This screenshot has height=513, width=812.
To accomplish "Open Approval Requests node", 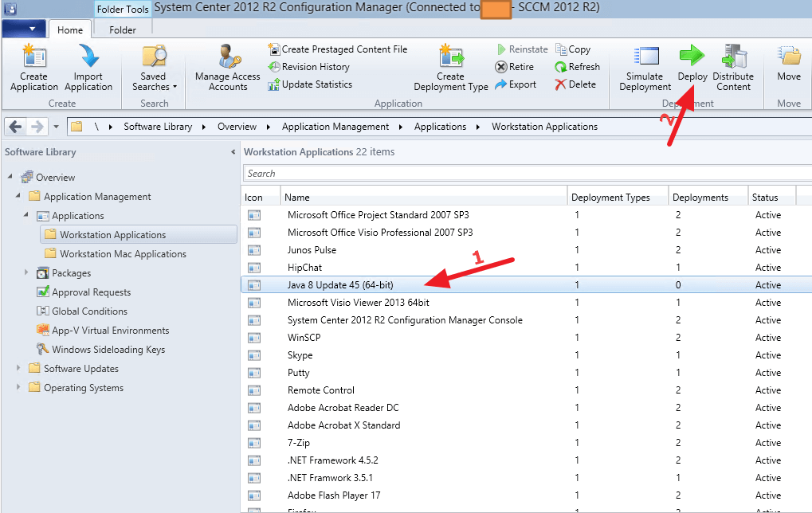I will 84,292.
